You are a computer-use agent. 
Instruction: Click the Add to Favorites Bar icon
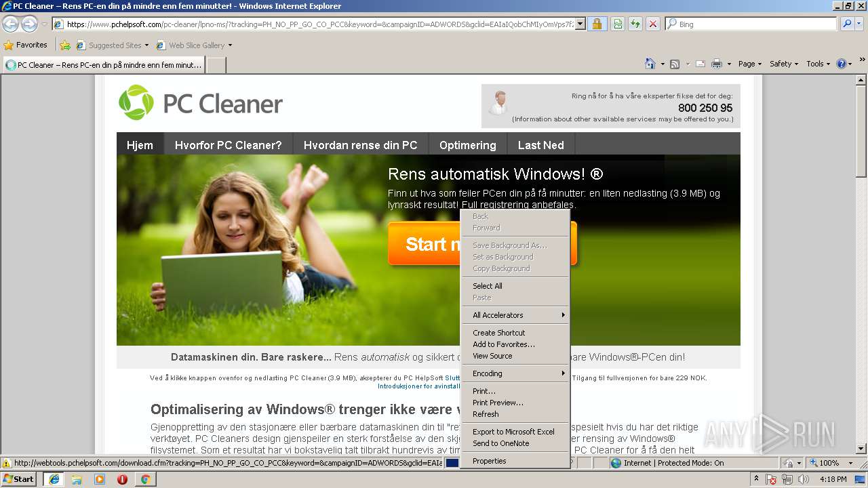point(65,45)
